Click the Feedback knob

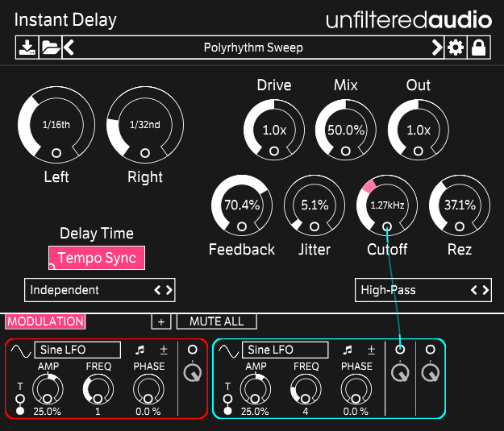tap(241, 205)
